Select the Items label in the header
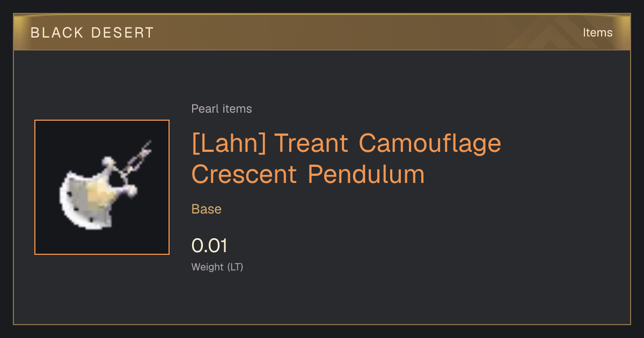 (x=597, y=33)
